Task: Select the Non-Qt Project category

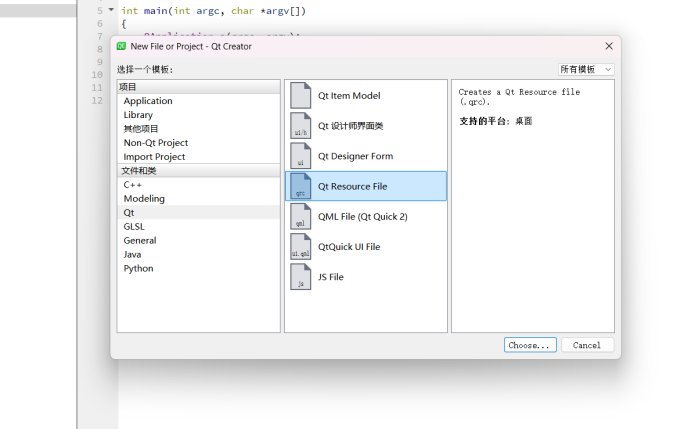Action: [x=199, y=143]
